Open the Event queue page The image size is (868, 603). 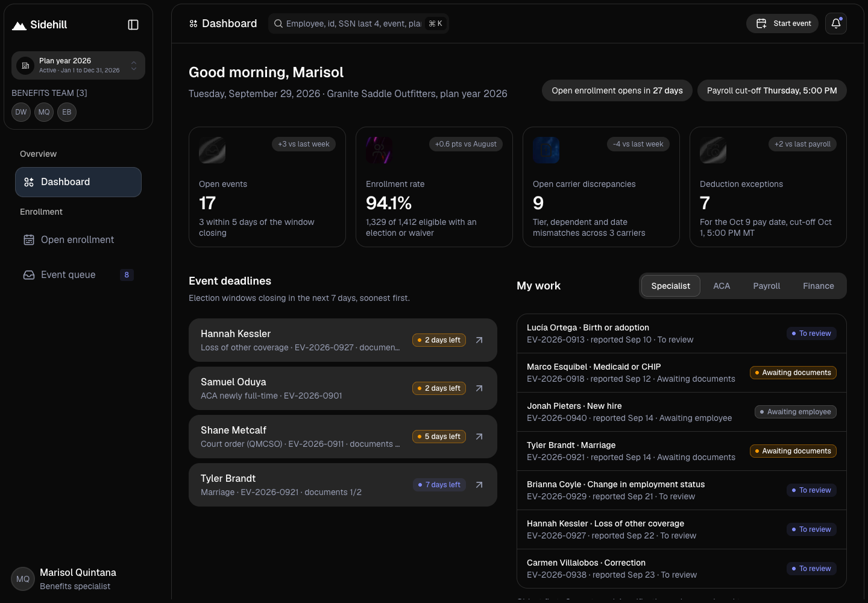tap(78, 275)
